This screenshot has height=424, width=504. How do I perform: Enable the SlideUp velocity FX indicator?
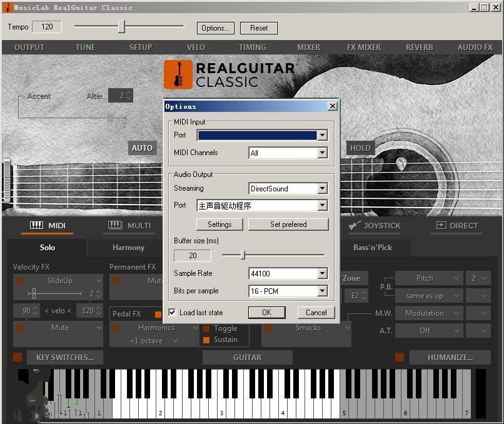point(20,281)
